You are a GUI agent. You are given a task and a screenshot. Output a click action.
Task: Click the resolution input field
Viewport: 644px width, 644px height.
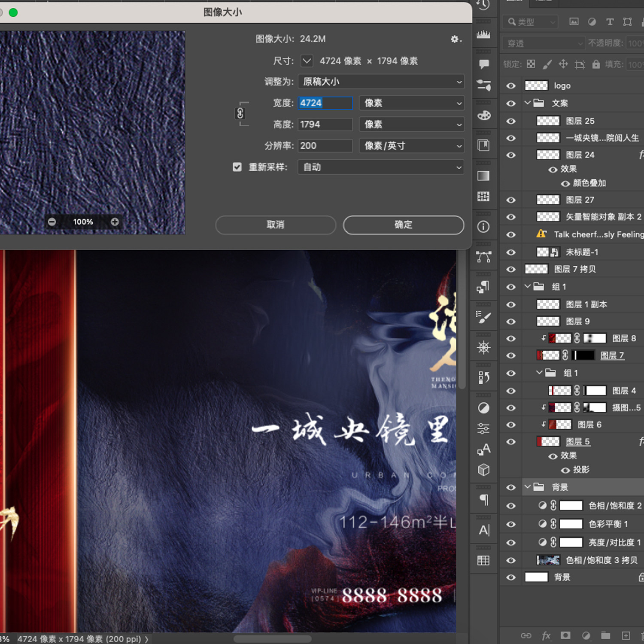click(325, 146)
